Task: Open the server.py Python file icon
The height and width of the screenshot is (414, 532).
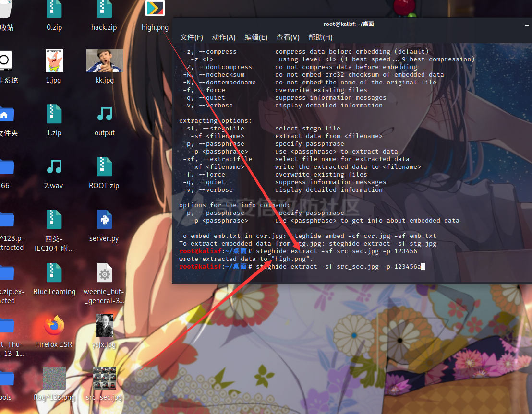Action: tap(104, 219)
